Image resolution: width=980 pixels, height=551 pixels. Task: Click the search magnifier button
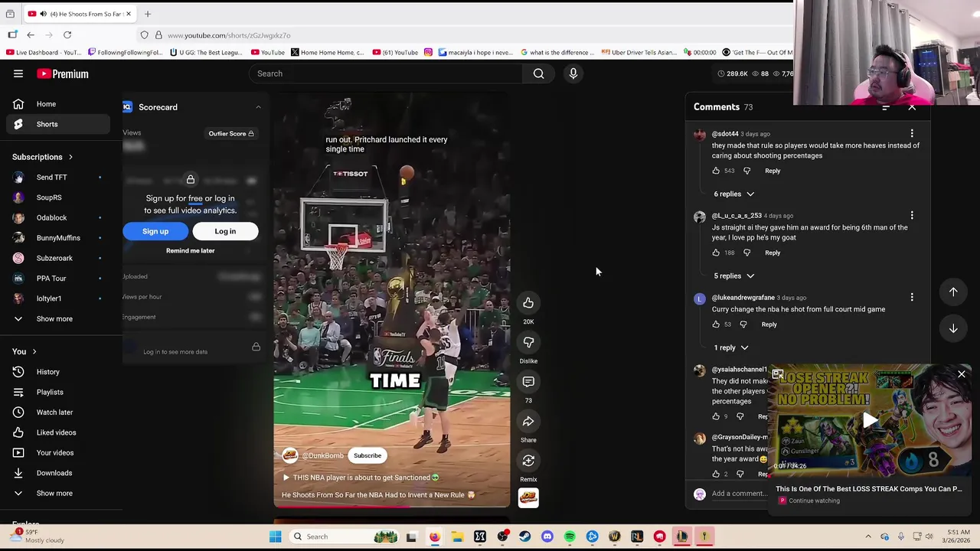click(x=538, y=73)
